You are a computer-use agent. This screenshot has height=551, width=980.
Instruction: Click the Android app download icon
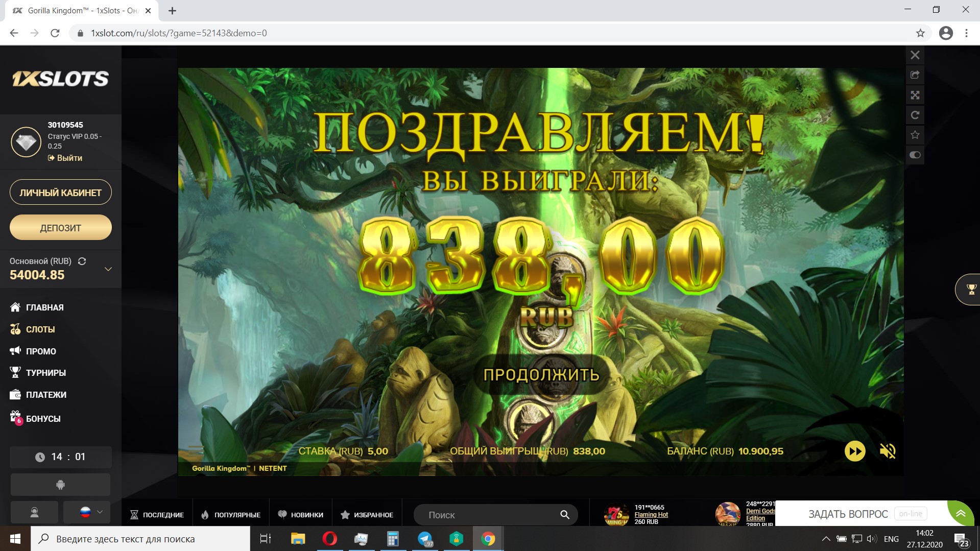[x=60, y=485]
